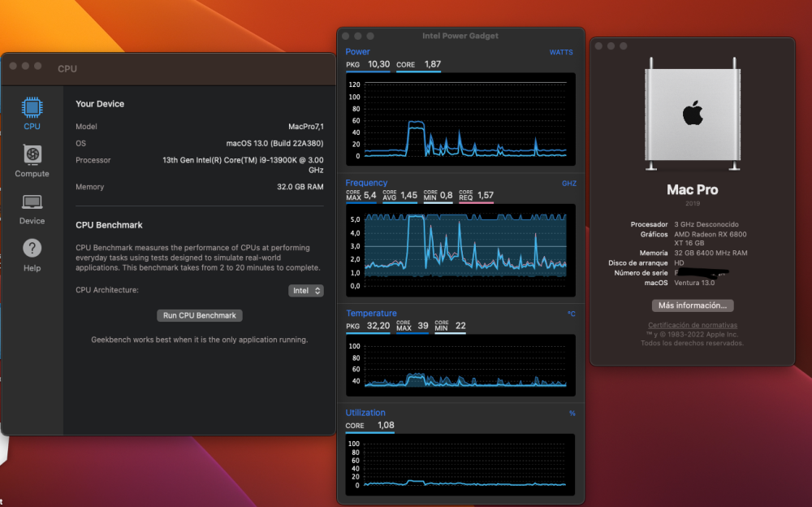Click the CPU title of Geekbench window

click(x=67, y=68)
